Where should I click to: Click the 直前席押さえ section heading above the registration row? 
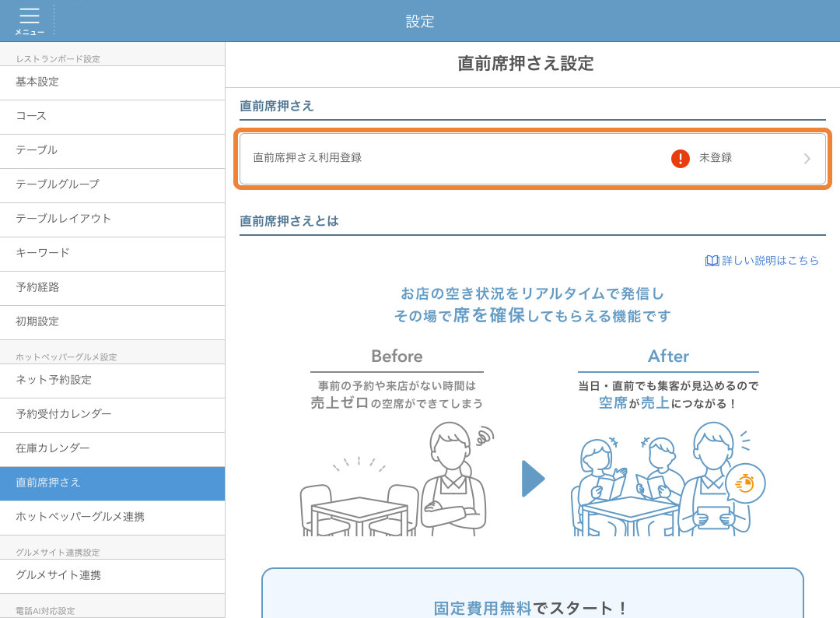[x=276, y=106]
